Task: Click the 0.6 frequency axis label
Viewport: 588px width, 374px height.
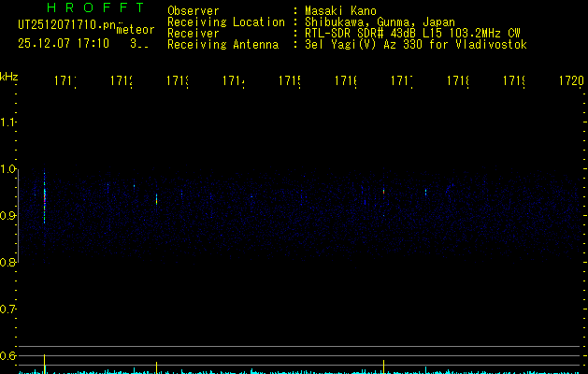Action: 7,355
